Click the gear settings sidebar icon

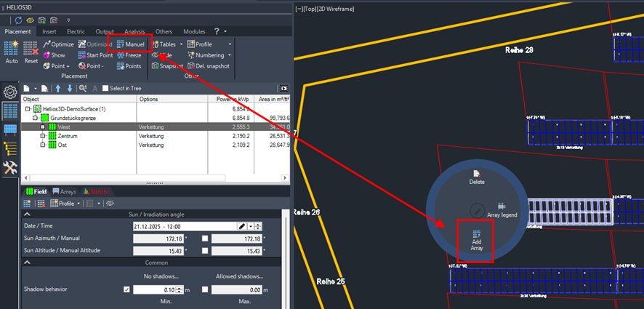10,92
